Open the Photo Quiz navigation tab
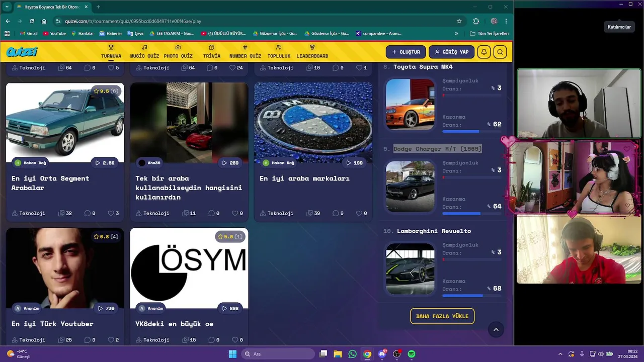Screen dimensions: 644x362 pyautogui.click(x=178, y=52)
